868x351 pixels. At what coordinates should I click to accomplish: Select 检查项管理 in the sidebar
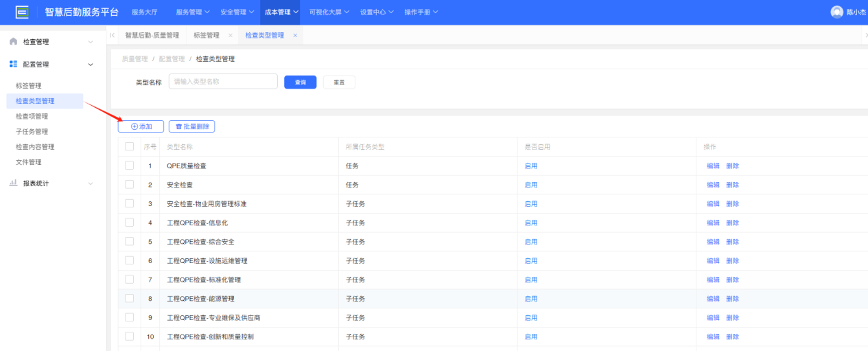pos(32,116)
